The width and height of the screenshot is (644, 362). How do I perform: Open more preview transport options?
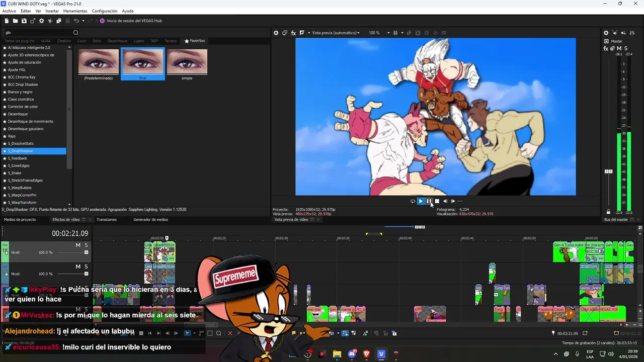[459, 201]
